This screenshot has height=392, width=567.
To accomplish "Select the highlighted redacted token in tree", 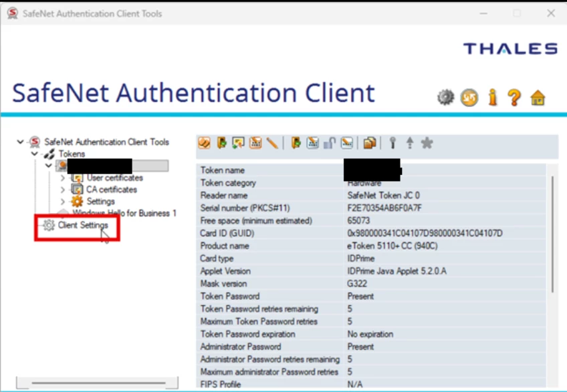I will (x=112, y=166).
